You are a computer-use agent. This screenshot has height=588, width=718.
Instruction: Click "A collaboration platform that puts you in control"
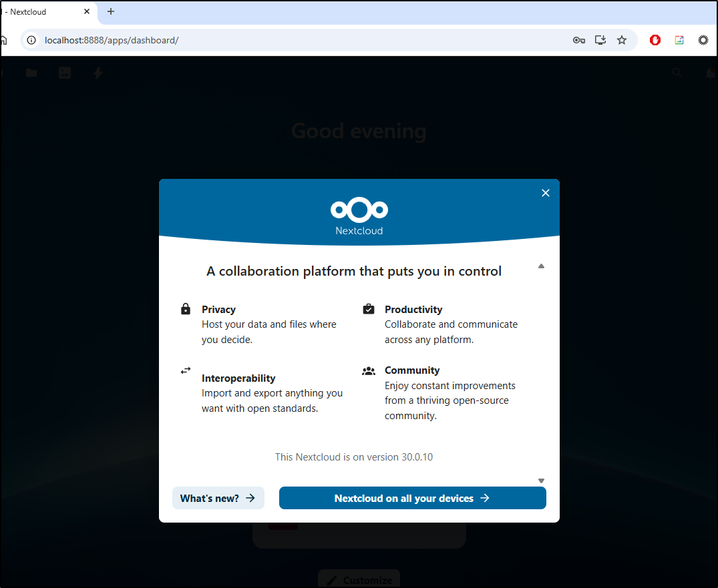tap(354, 271)
